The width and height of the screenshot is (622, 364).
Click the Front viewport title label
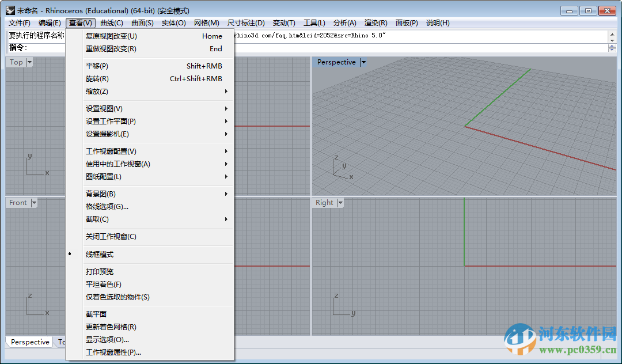18,203
